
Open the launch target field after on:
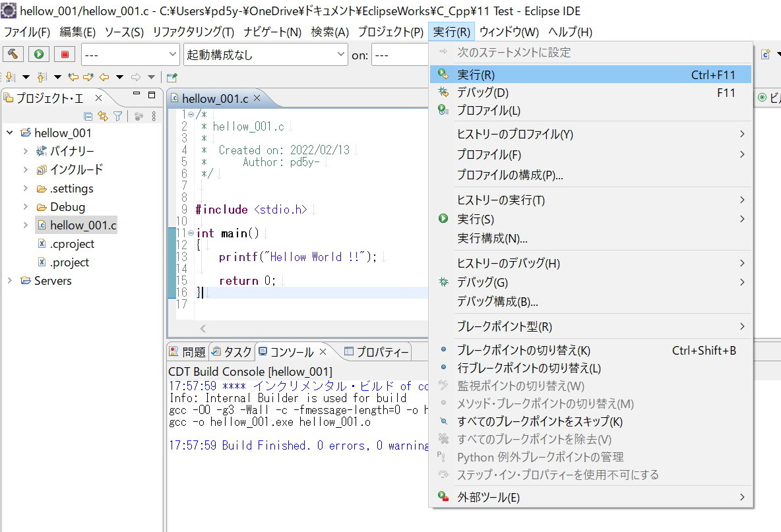[x=400, y=54]
